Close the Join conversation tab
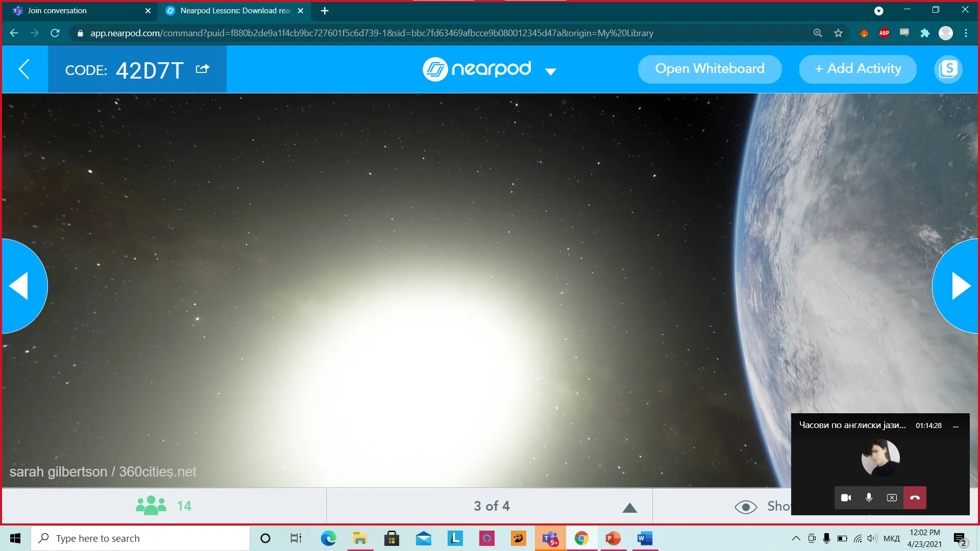The image size is (980, 551). point(148,11)
